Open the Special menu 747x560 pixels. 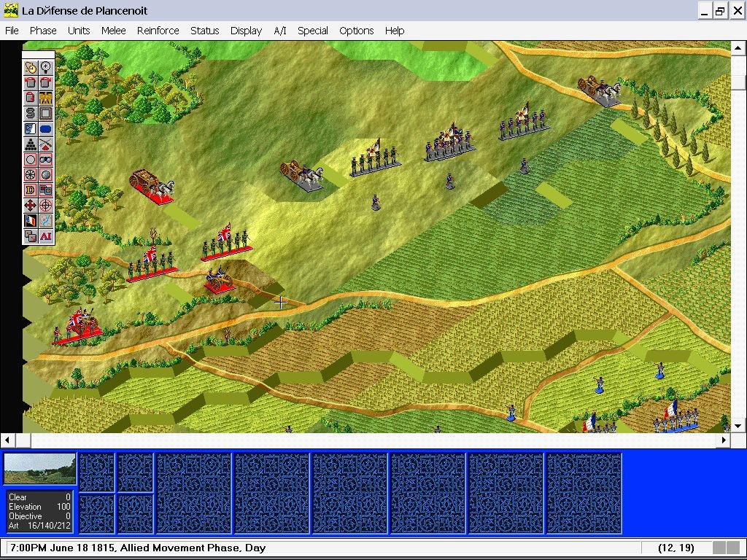click(312, 31)
